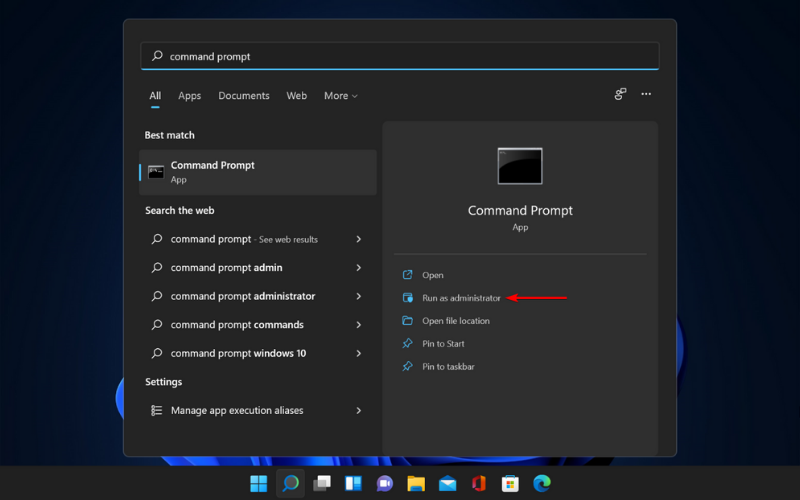Switch to the Apps tab

pyautogui.click(x=189, y=96)
